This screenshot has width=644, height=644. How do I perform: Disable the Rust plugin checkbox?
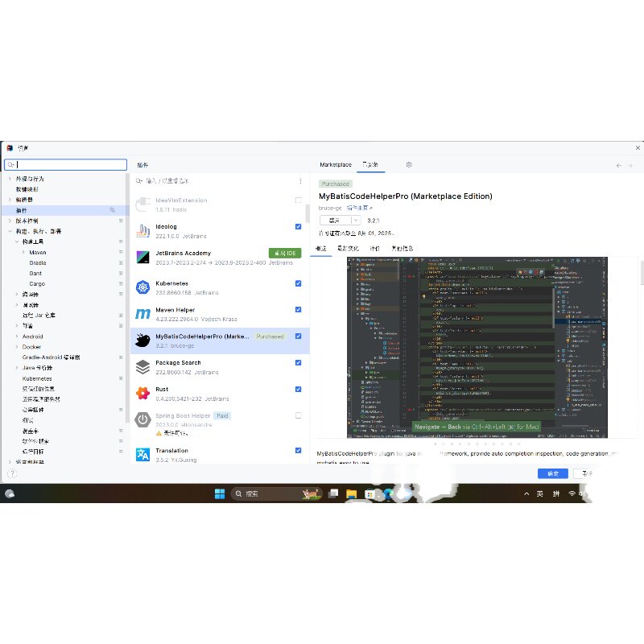coord(298,389)
